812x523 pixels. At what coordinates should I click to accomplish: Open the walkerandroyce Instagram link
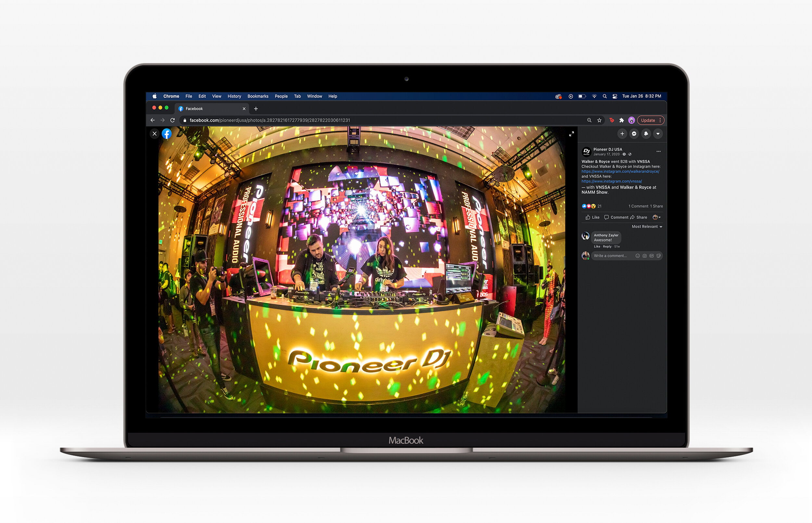(x=620, y=171)
